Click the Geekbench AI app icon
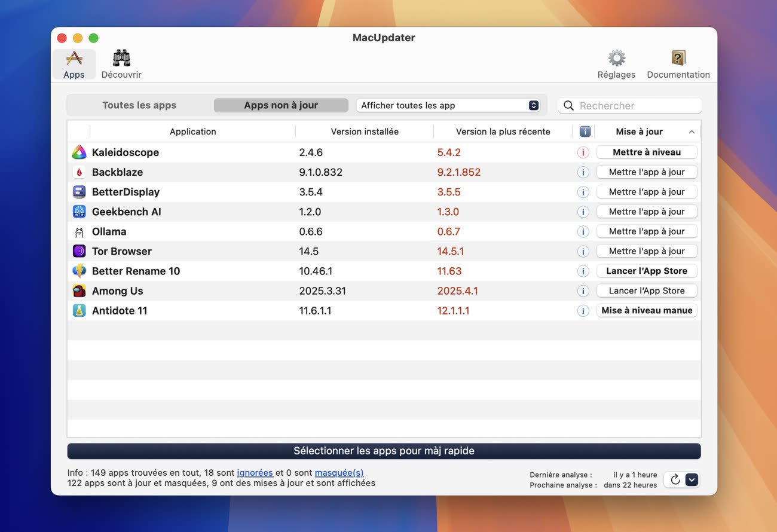777x532 pixels. [x=79, y=212]
